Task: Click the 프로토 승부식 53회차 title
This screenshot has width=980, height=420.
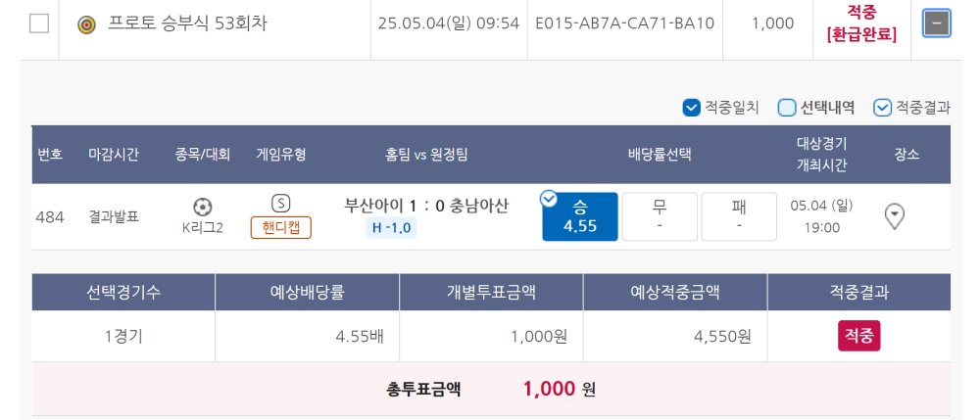Action: click(187, 24)
